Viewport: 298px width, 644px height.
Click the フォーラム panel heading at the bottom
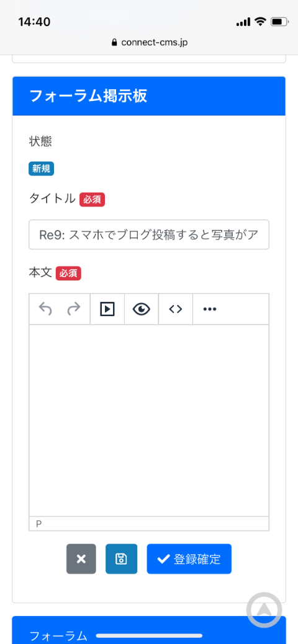(x=58, y=636)
